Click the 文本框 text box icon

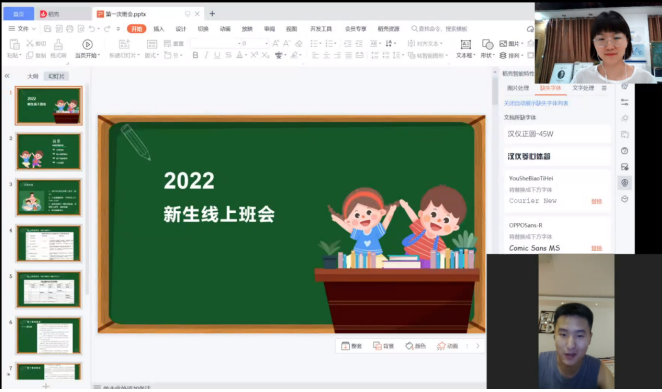pos(465,44)
